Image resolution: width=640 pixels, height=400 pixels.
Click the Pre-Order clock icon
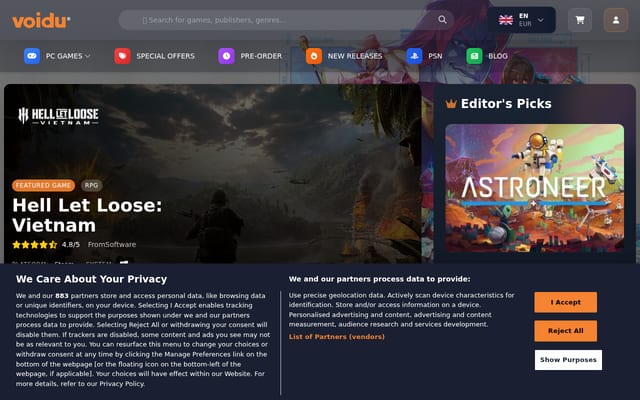tap(227, 56)
